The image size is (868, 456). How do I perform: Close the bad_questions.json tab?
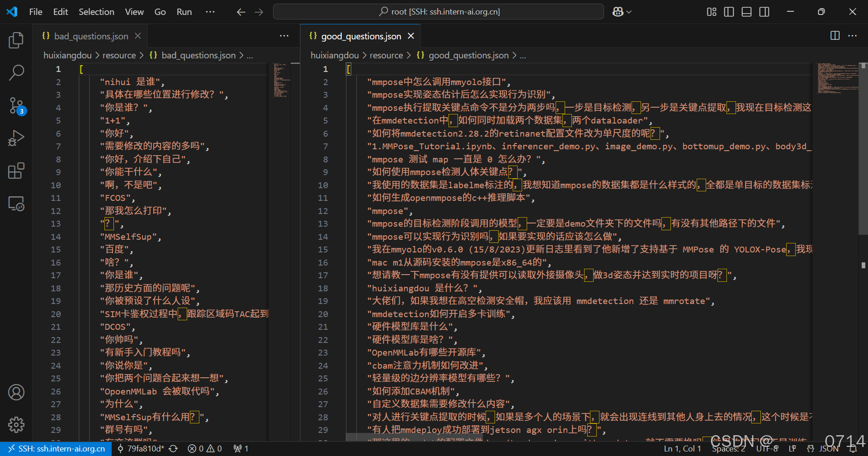(138, 36)
